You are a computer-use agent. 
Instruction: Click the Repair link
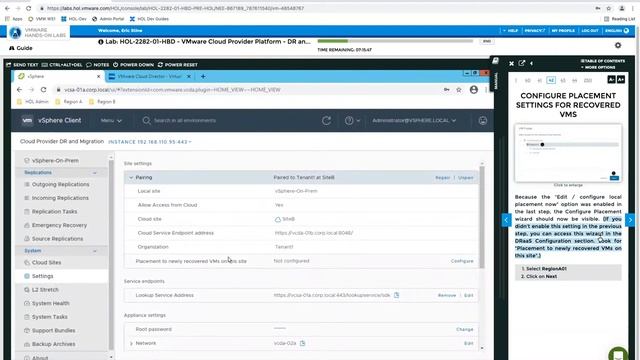[x=442, y=178]
